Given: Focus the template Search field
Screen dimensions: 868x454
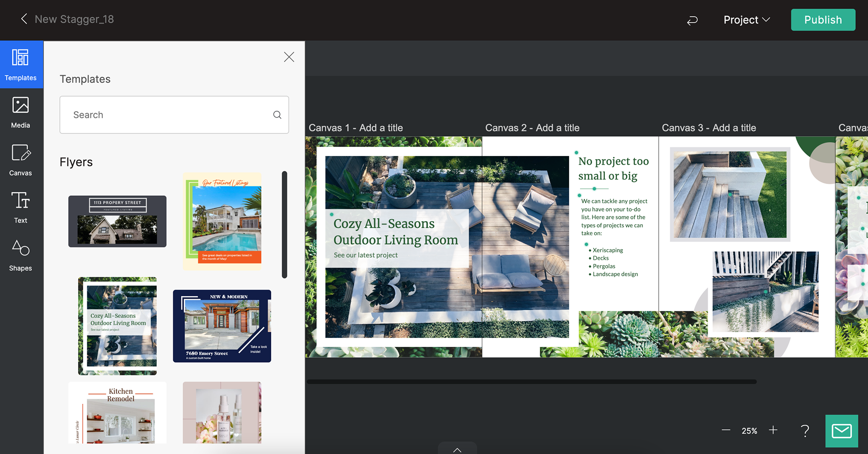Looking at the screenshot, I should click(174, 115).
